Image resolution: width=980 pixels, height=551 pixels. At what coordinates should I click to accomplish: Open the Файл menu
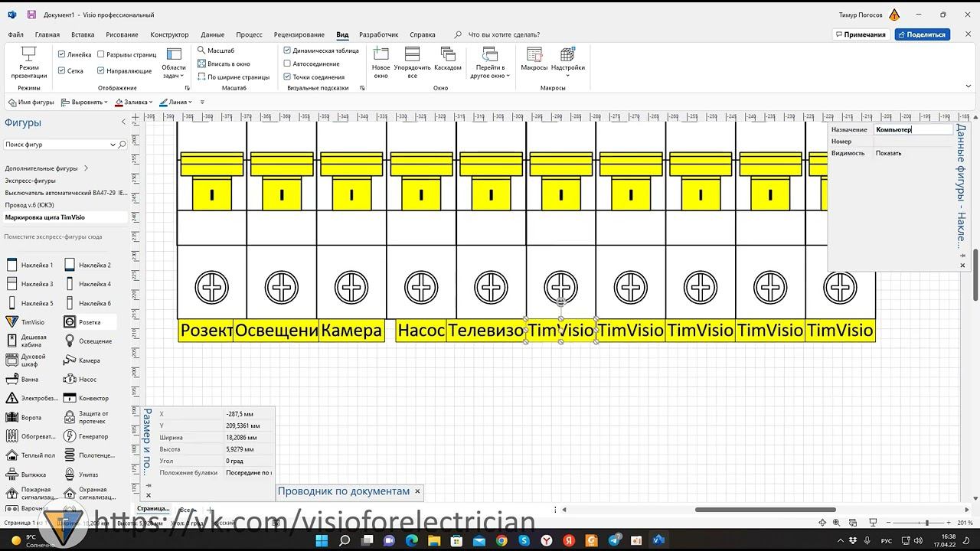(x=15, y=34)
